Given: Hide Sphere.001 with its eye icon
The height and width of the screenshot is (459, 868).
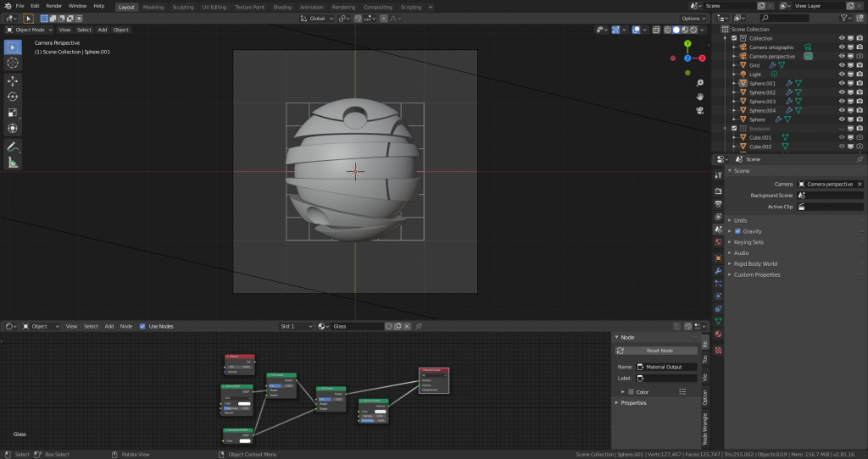Looking at the screenshot, I should coord(842,83).
